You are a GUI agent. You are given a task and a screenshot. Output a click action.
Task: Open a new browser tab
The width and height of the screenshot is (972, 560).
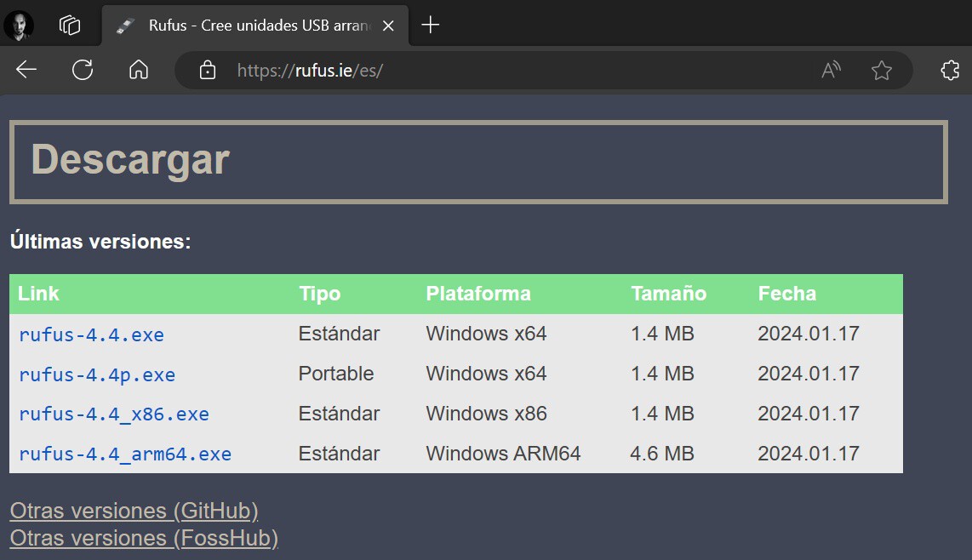[431, 26]
